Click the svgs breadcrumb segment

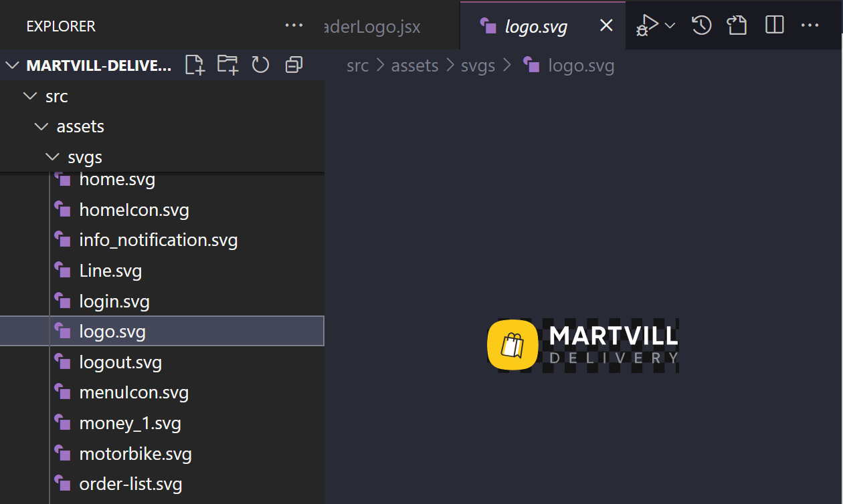[478, 66]
